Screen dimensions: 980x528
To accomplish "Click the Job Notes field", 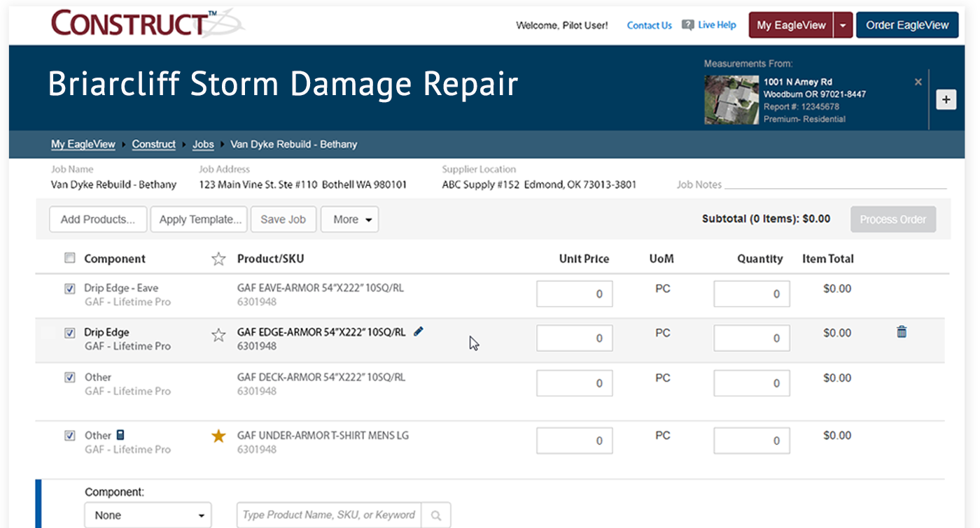I will click(x=836, y=185).
